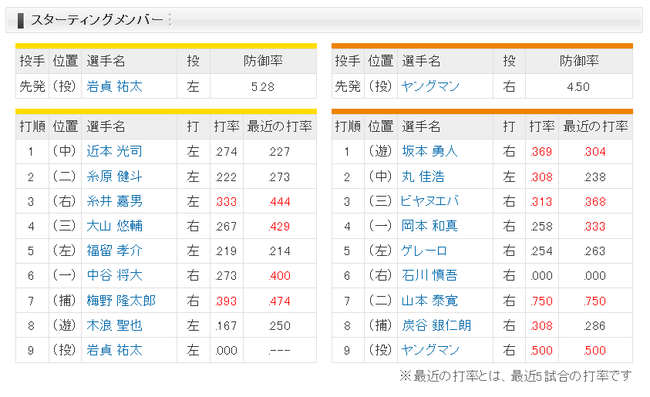
Task: Select the 5.28 ERA value
Action: [x=263, y=87]
